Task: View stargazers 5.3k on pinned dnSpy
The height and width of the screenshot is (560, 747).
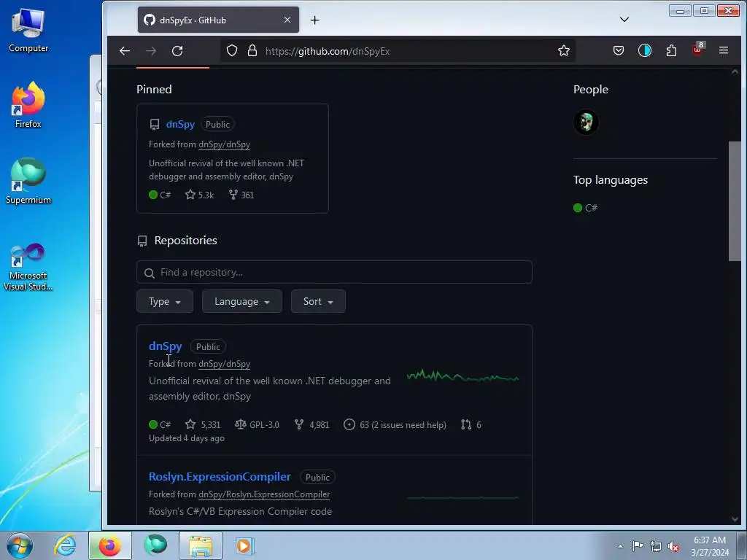Action: coord(200,195)
